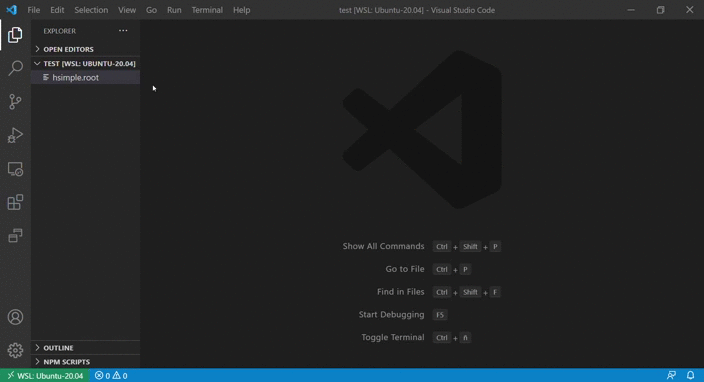
Task: Close the VS Code window
Action: click(690, 10)
